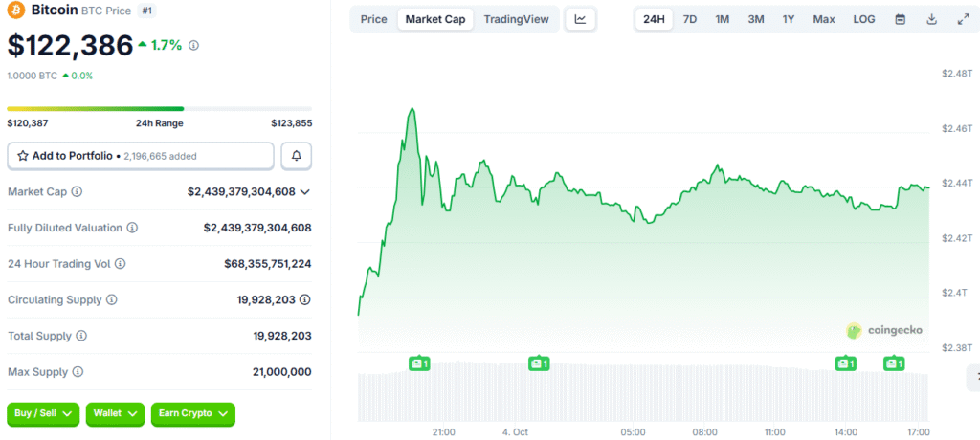Screen dimensions: 980x440
Task: Open the calendar date range picker
Action: pos(901,19)
